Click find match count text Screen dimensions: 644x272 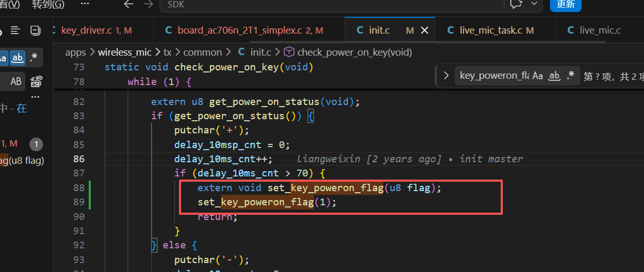click(613, 76)
